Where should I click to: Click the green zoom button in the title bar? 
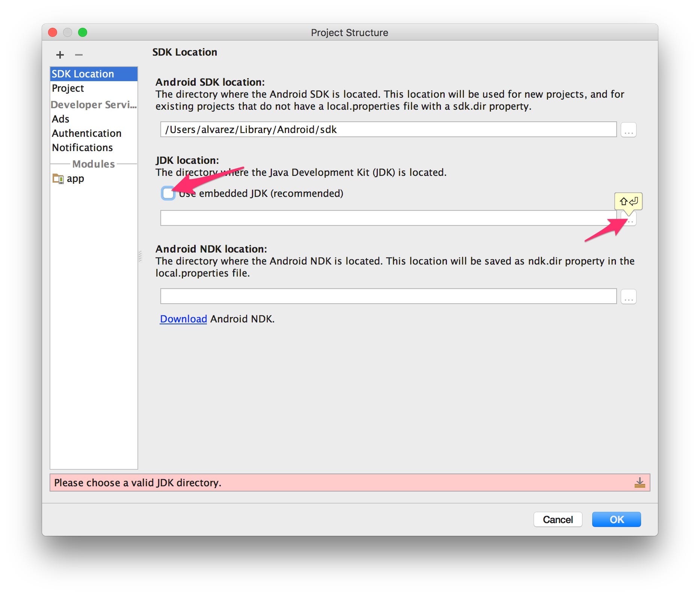(83, 33)
